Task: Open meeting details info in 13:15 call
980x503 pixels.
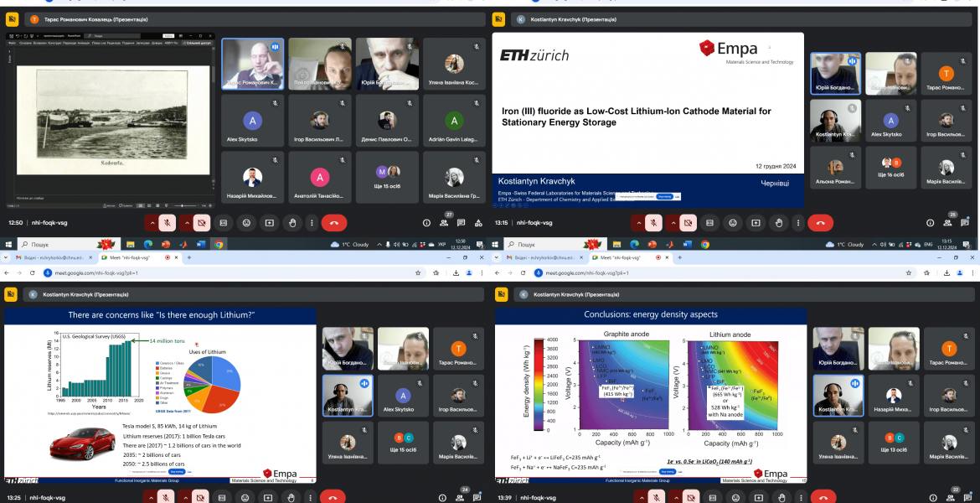Action: pyautogui.click(x=931, y=223)
